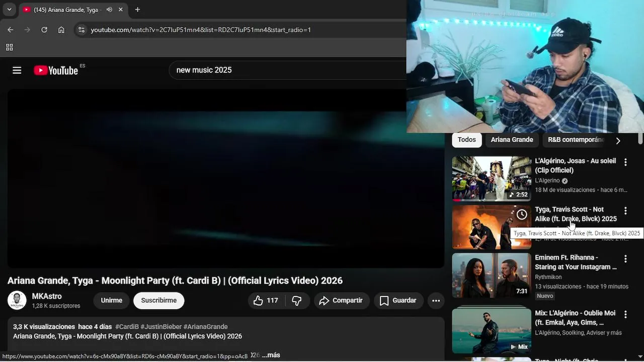Mute the tab audio speaker icon

[109, 10]
